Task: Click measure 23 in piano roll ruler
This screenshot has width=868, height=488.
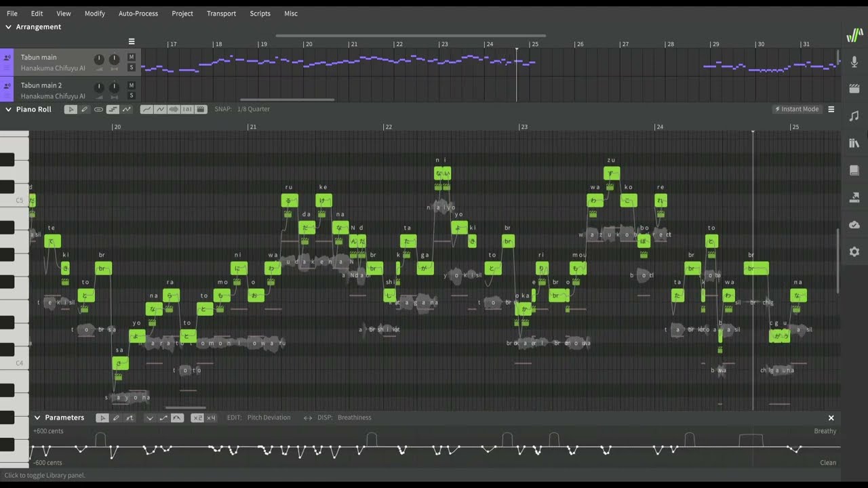Action: [x=524, y=127]
